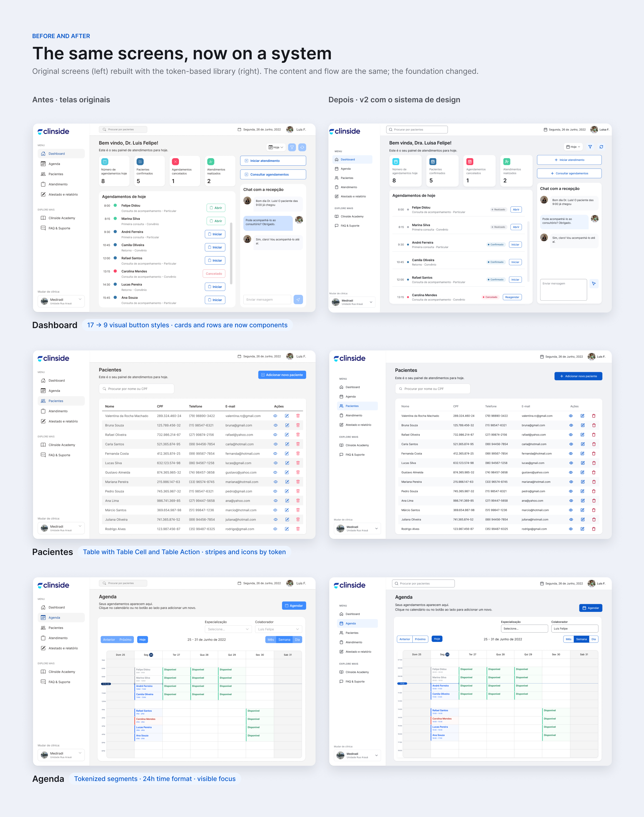This screenshot has height=817, width=644.
Task: Open the Hoje dropdown in original Dashboard
Action: [x=276, y=147]
